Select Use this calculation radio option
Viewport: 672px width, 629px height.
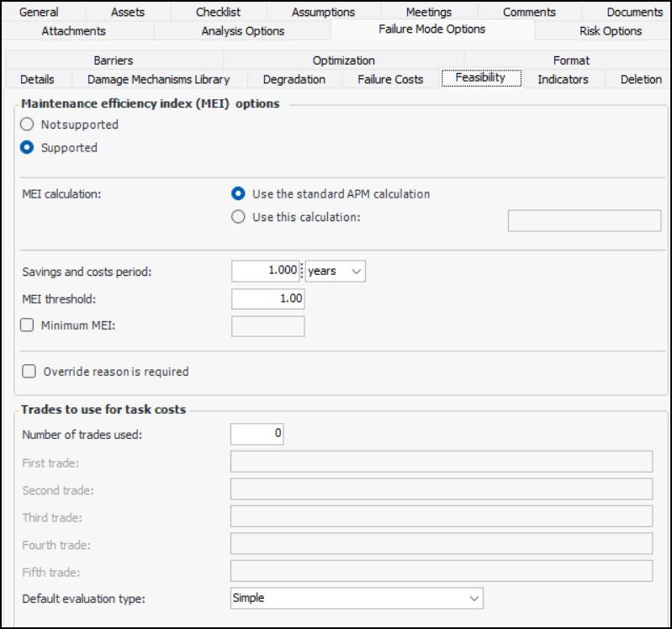[239, 217]
